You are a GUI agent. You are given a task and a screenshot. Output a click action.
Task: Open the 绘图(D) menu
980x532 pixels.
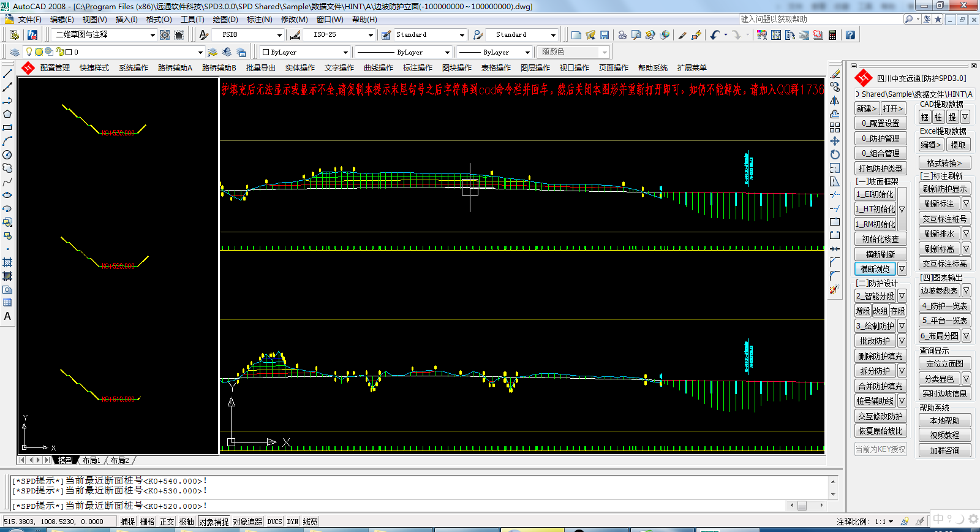[x=225, y=20]
